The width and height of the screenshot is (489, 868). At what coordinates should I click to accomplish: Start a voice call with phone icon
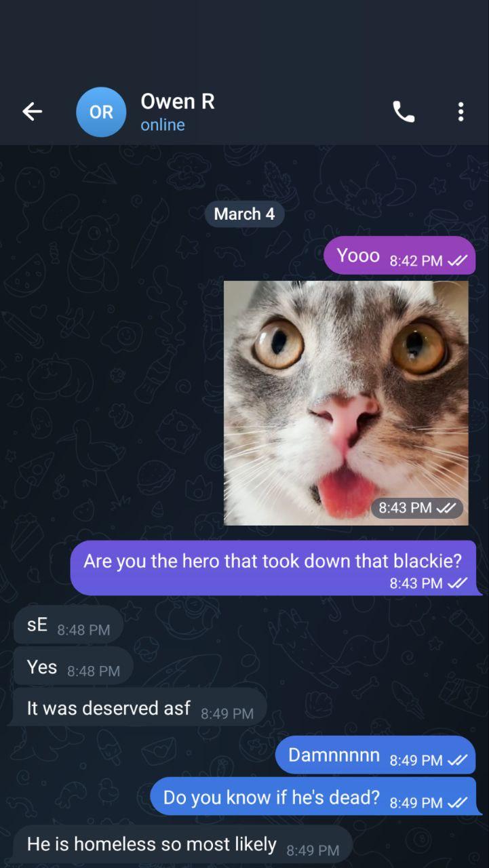click(x=404, y=112)
